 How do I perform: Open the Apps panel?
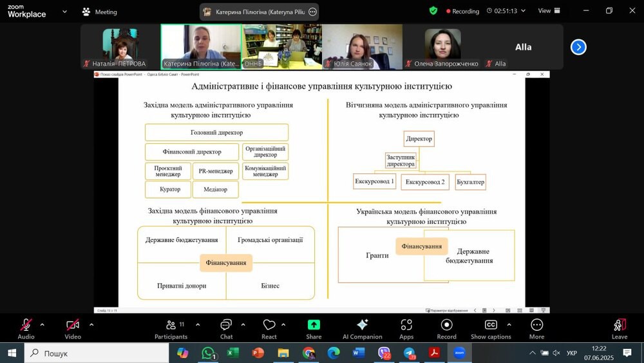406,325
